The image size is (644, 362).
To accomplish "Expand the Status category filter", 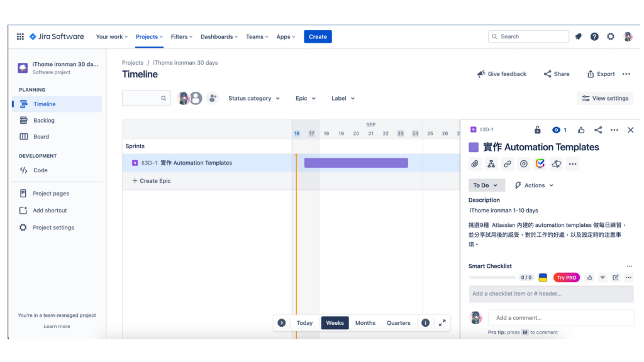I will point(254,98).
